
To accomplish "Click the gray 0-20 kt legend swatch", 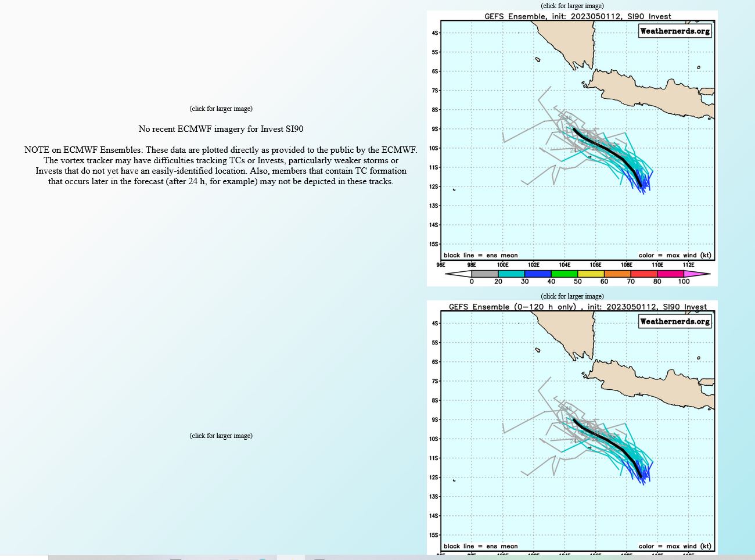I will 484,274.
